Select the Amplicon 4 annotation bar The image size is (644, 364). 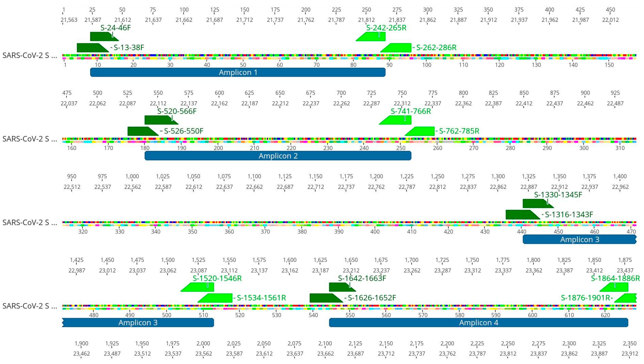tap(478, 323)
